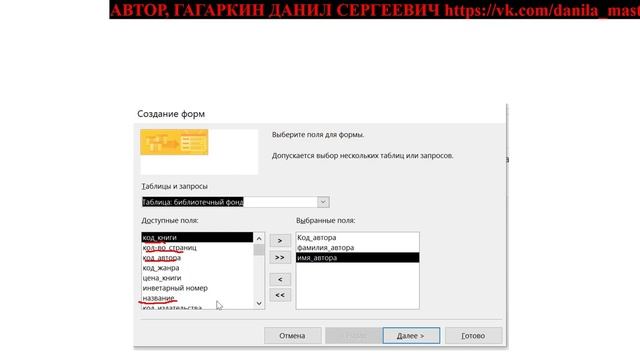Select код_книги in available fields
The height and width of the screenshot is (360, 640).
[x=197, y=238]
